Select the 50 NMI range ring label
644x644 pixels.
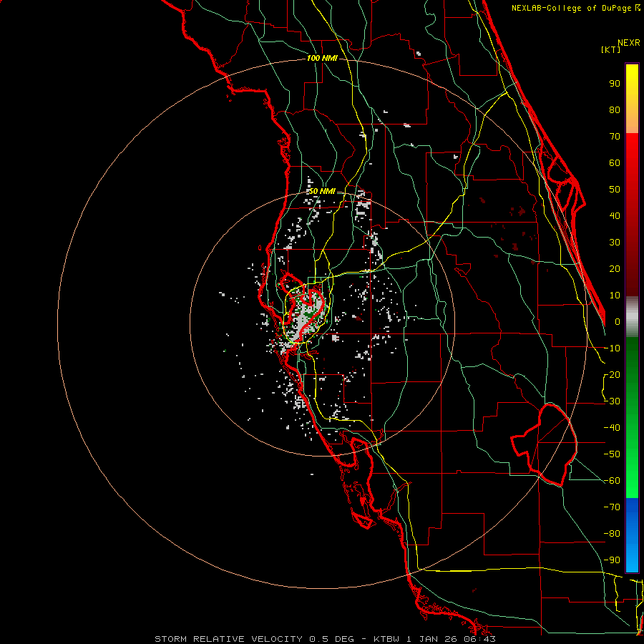click(x=322, y=191)
